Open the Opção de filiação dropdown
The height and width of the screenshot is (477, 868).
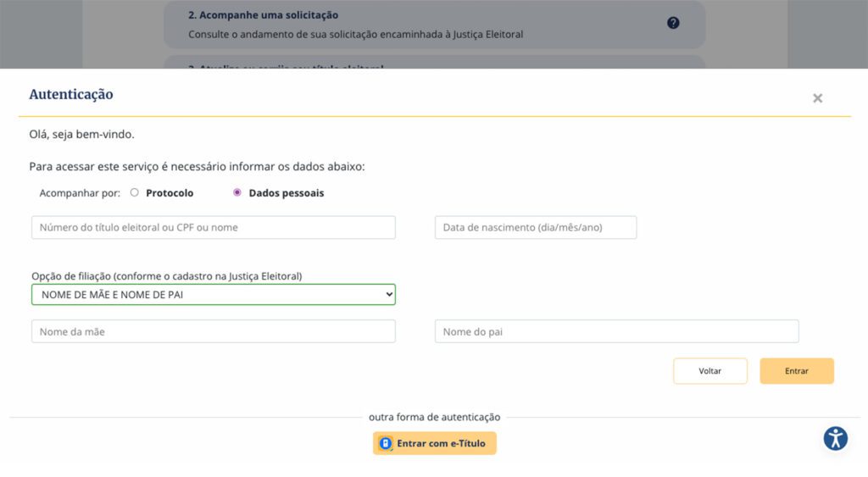coord(213,294)
